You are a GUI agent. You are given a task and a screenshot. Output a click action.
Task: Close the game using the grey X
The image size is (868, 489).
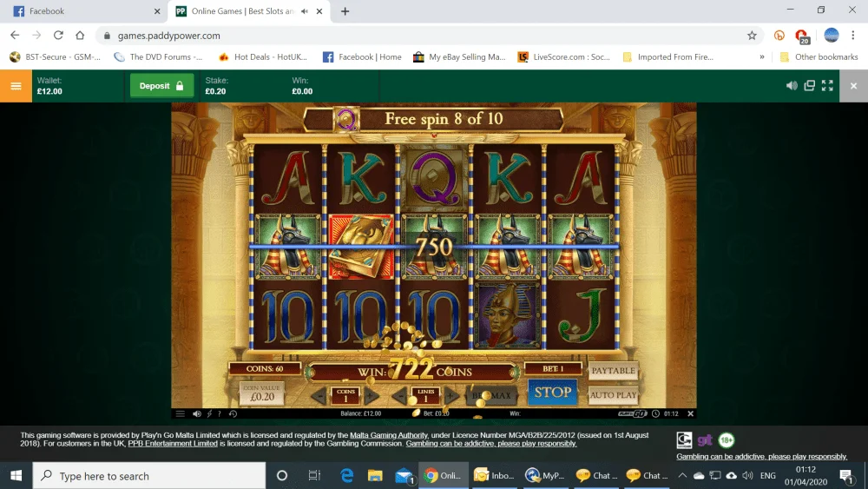point(853,86)
